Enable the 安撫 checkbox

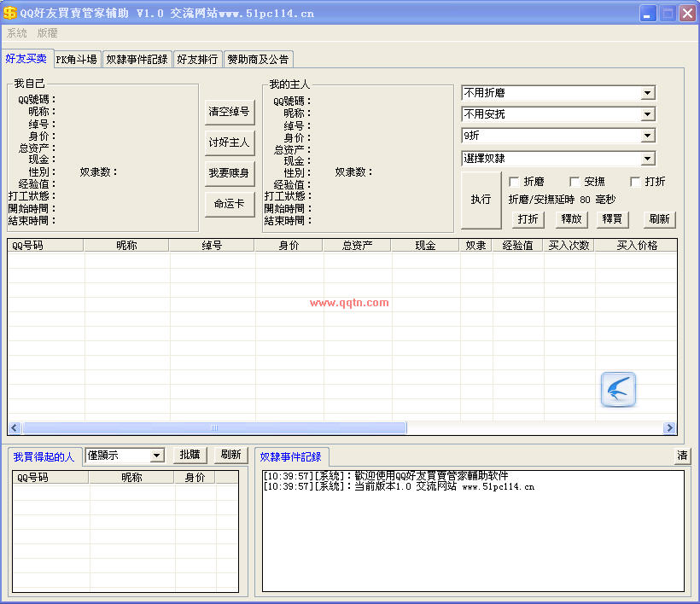tap(575, 182)
